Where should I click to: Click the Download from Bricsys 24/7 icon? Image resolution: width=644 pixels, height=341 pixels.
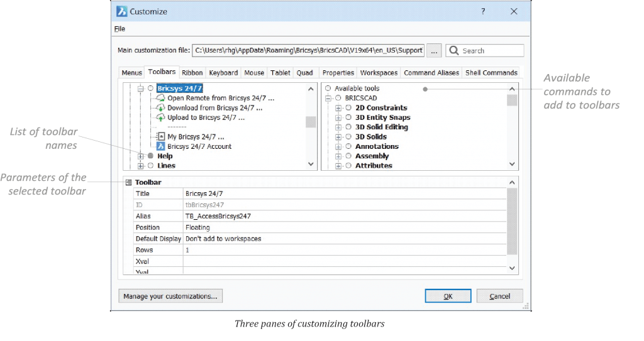(x=160, y=108)
